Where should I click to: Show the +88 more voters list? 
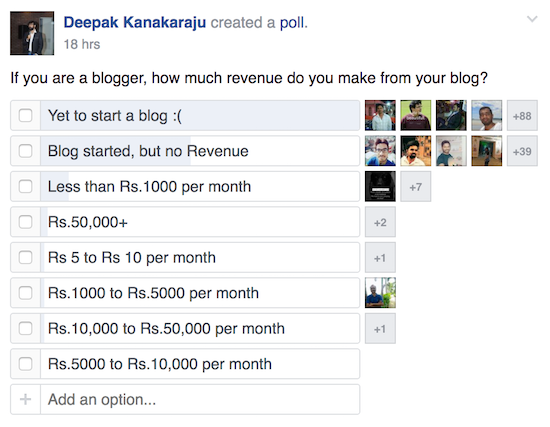click(x=522, y=115)
